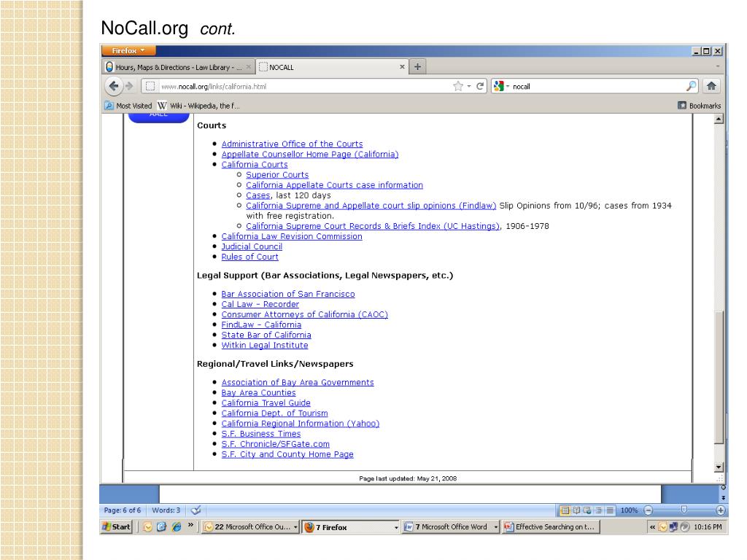
Task: Switch to Effective Searching taskbar item
Action: 550,526
